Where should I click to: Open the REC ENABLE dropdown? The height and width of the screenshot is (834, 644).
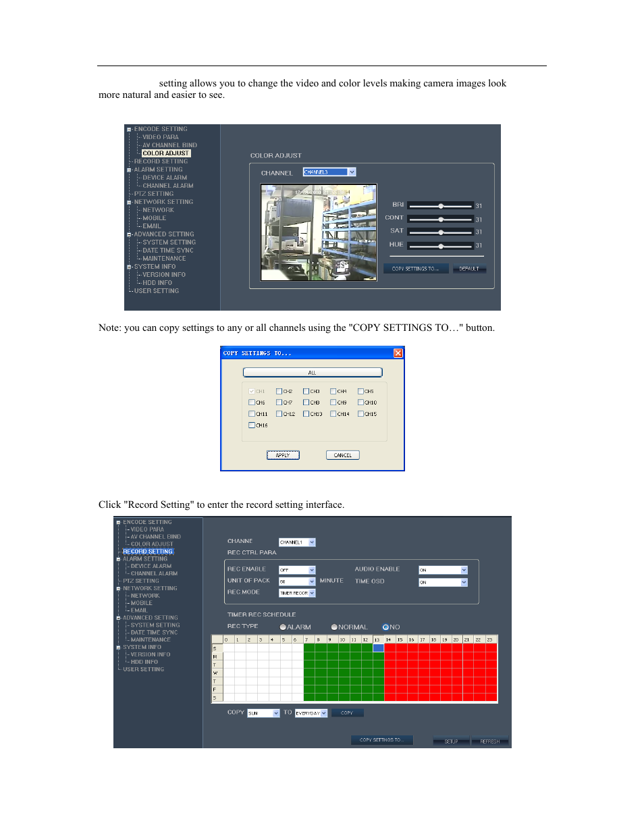pyautogui.click(x=297, y=570)
